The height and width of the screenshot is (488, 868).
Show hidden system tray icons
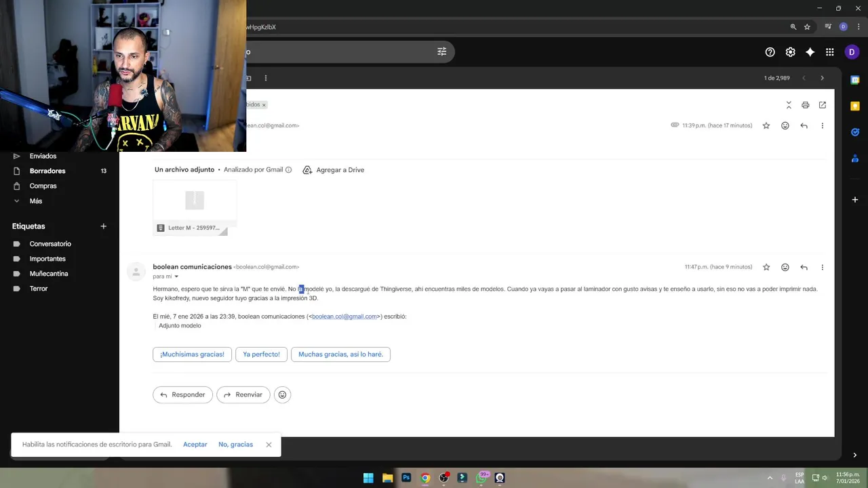[x=770, y=478]
